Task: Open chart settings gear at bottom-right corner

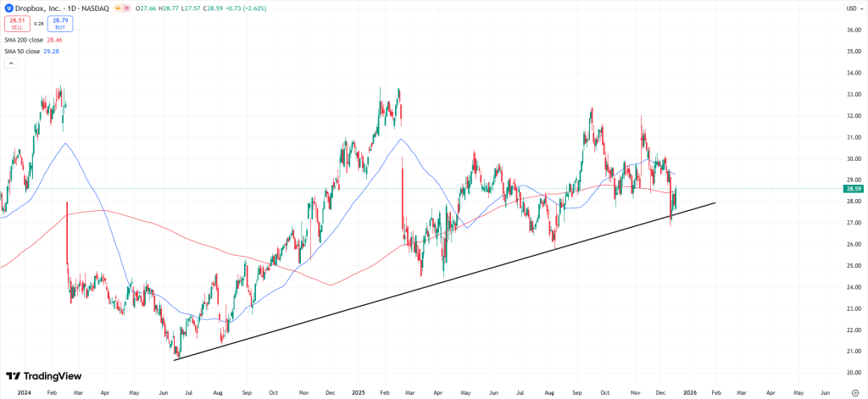Action: pyautogui.click(x=854, y=393)
